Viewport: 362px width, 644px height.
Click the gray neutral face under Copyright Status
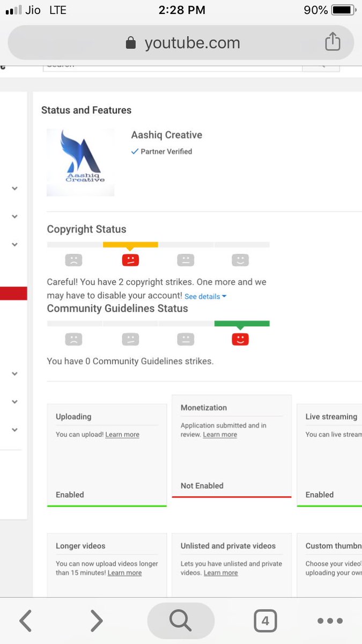click(x=186, y=260)
